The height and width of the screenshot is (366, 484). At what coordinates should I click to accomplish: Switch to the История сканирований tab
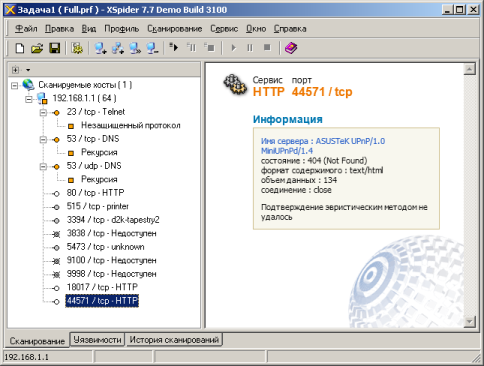[174, 340]
